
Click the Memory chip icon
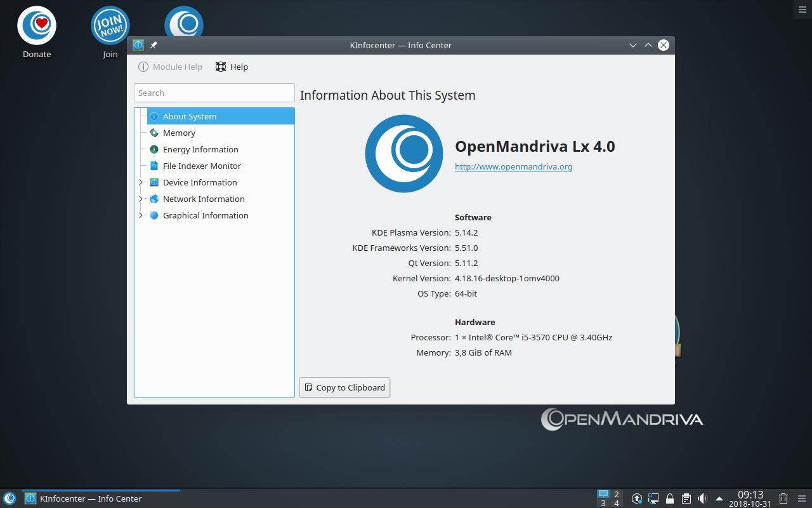coord(154,133)
